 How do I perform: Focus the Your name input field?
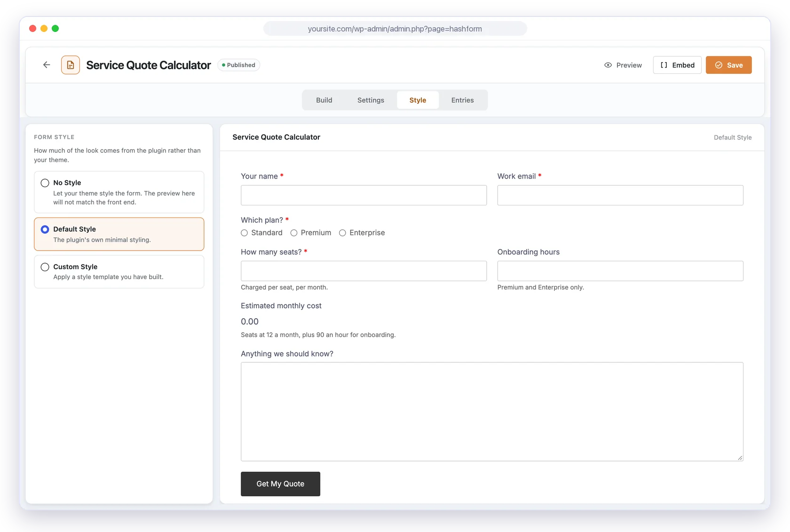[x=363, y=195]
